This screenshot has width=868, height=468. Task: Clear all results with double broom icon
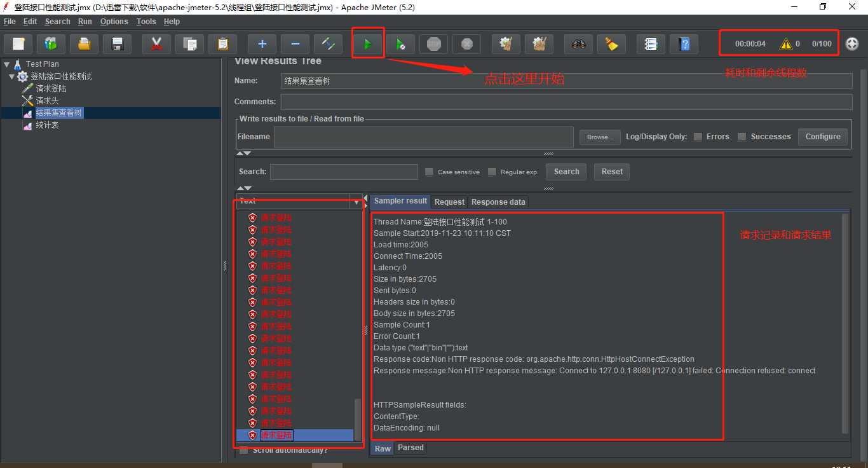point(539,44)
